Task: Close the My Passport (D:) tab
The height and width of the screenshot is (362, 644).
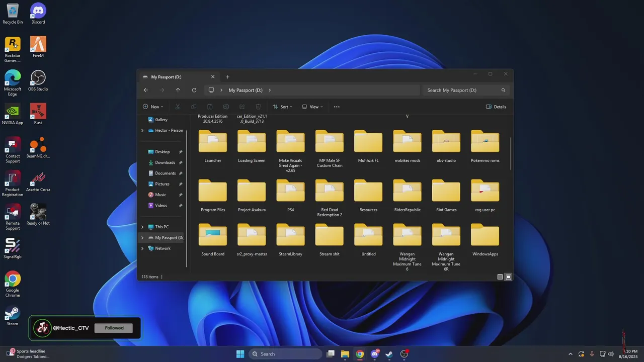Action: point(213,77)
